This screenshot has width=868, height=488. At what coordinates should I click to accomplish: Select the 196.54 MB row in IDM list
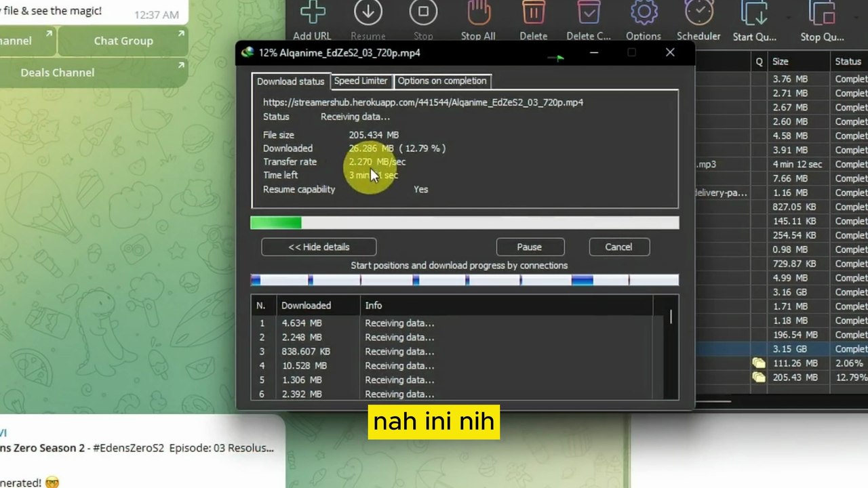[x=783, y=335]
